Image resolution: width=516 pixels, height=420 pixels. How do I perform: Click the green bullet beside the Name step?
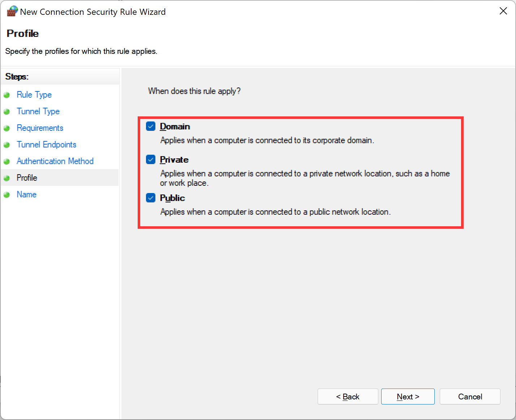pyautogui.click(x=7, y=195)
